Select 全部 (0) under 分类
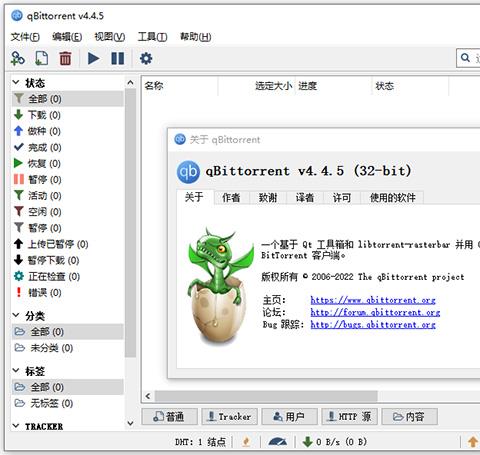Screen dimensions: 480x455 point(68,332)
